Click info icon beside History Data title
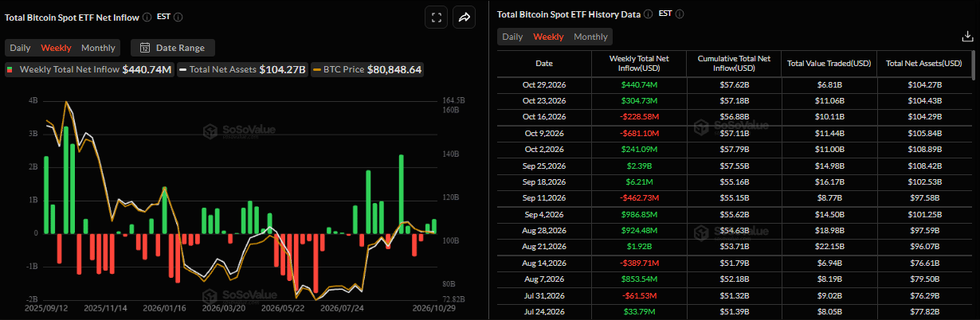This screenshot has height=320, width=980. coord(649,14)
